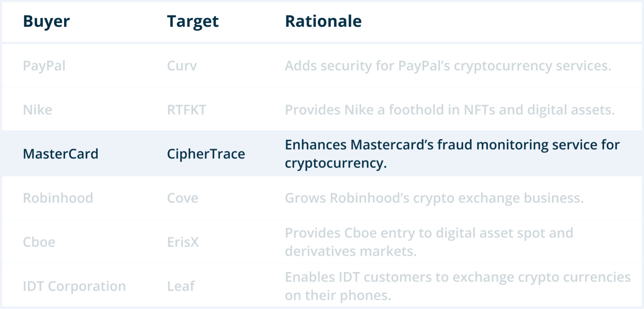
Task: Select the Robinhood buyer cell
Action: 58,198
